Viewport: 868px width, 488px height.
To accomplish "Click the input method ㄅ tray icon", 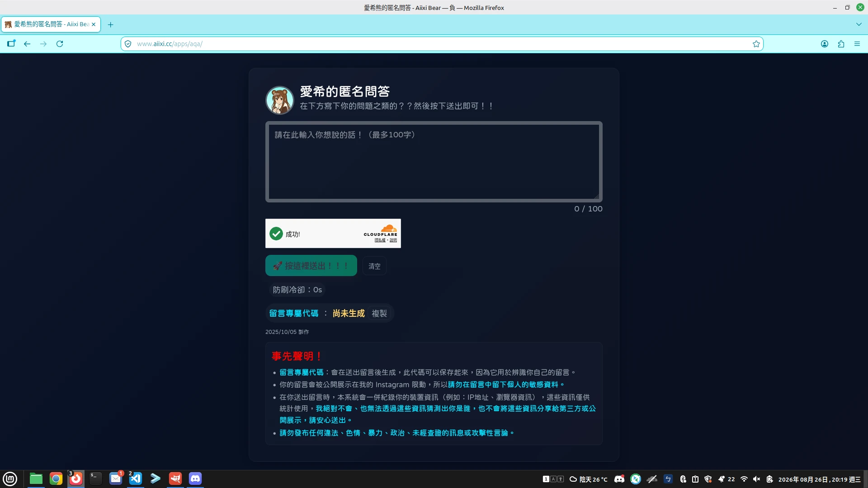I will pyautogui.click(x=668, y=479).
